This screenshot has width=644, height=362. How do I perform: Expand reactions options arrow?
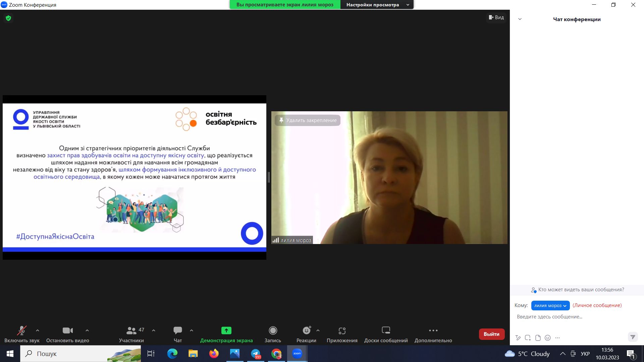click(318, 330)
